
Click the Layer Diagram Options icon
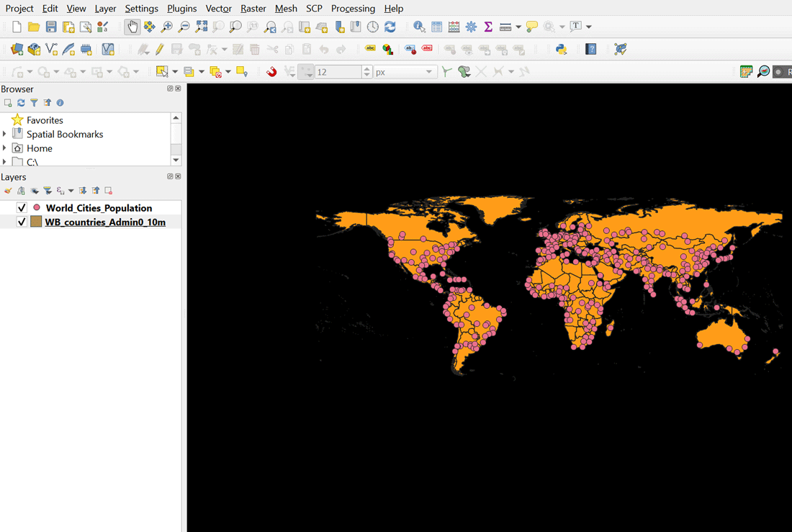[x=387, y=50]
